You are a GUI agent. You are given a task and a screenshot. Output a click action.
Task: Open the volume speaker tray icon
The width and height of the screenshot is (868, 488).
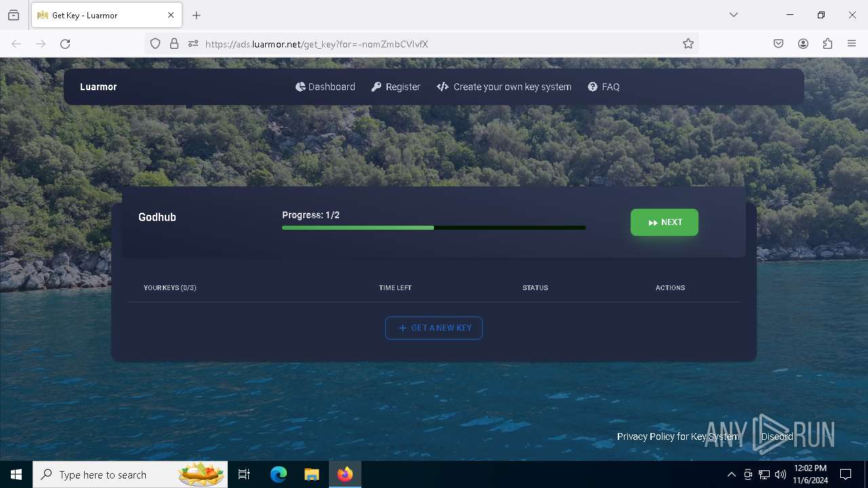pyautogui.click(x=781, y=474)
